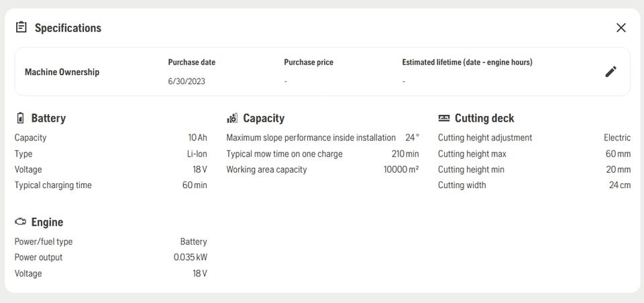This screenshot has width=644, height=303.
Task: Click the Cutting width 24 cm value
Action: (620, 185)
